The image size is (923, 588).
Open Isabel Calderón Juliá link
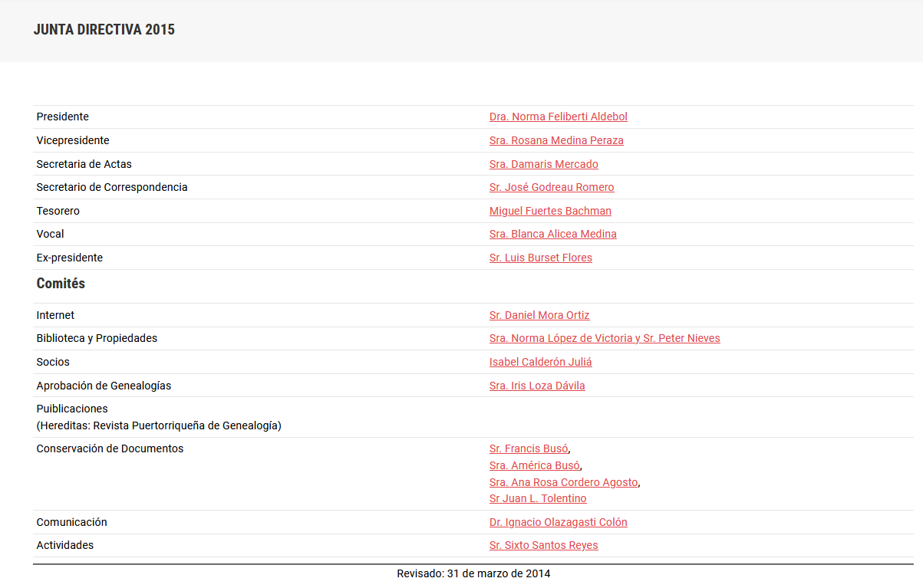pyautogui.click(x=540, y=362)
